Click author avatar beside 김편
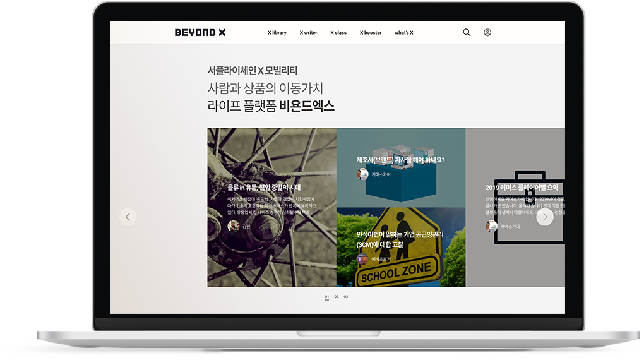The image size is (644, 360). pos(233,225)
